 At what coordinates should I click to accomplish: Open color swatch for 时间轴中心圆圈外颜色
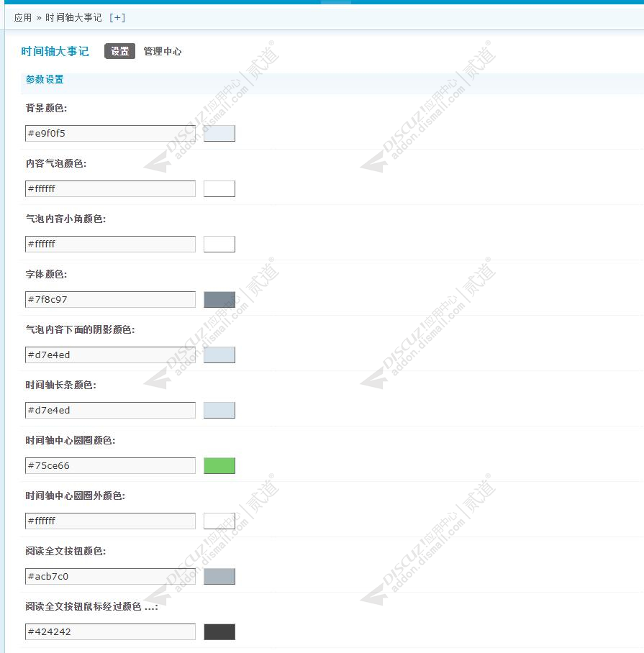[219, 521]
